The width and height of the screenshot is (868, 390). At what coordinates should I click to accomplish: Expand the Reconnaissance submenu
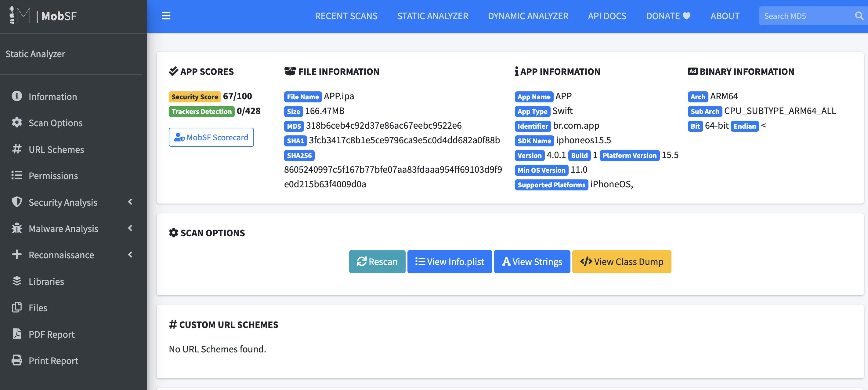click(x=74, y=254)
